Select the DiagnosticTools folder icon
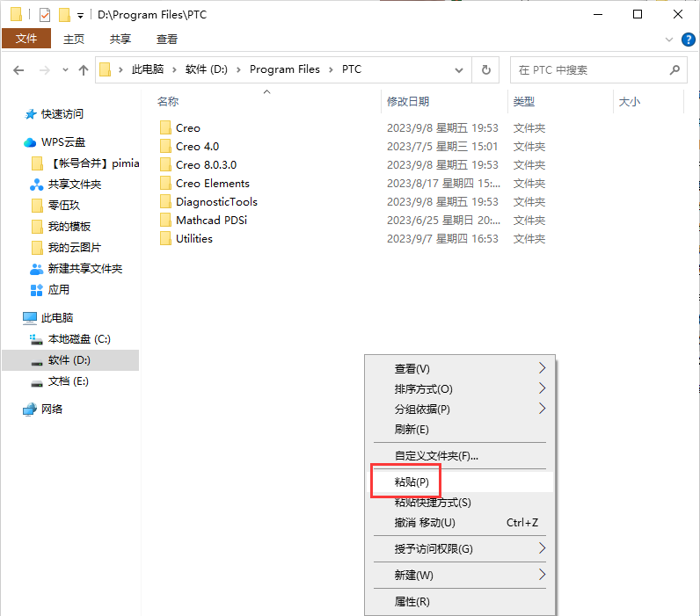The width and height of the screenshot is (700, 616). [165, 201]
